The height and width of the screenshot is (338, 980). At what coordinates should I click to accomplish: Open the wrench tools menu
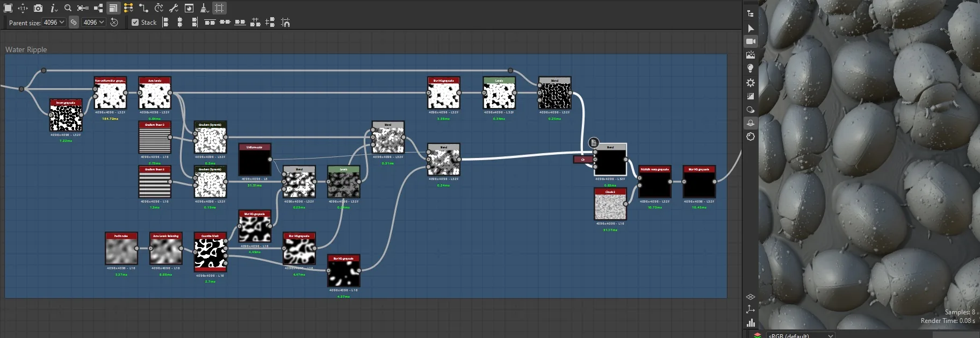(174, 8)
